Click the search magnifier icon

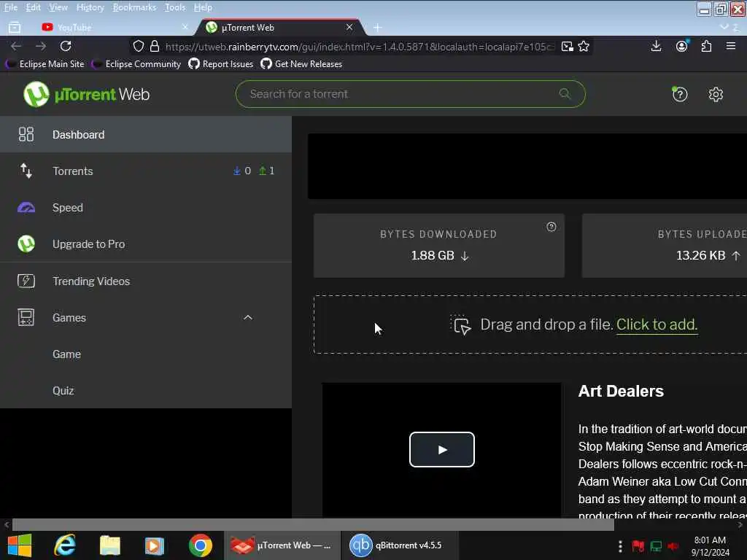(565, 94)
